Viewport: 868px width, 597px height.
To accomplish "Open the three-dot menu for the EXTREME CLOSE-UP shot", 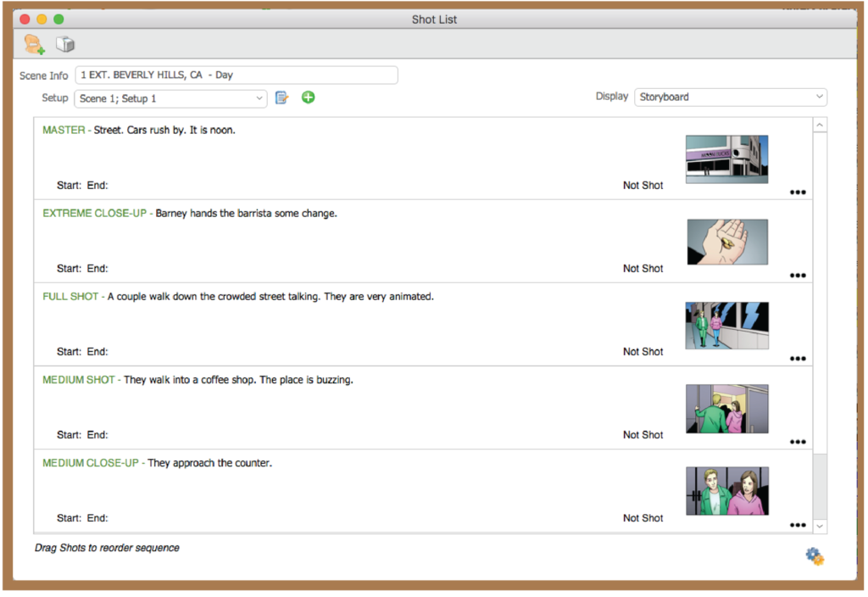I will pos(797,276).
